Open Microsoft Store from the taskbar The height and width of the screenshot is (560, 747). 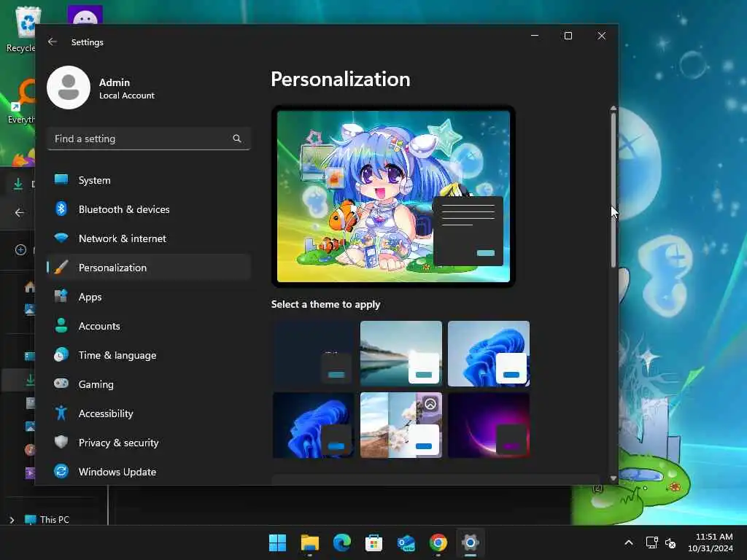(374, 542)
